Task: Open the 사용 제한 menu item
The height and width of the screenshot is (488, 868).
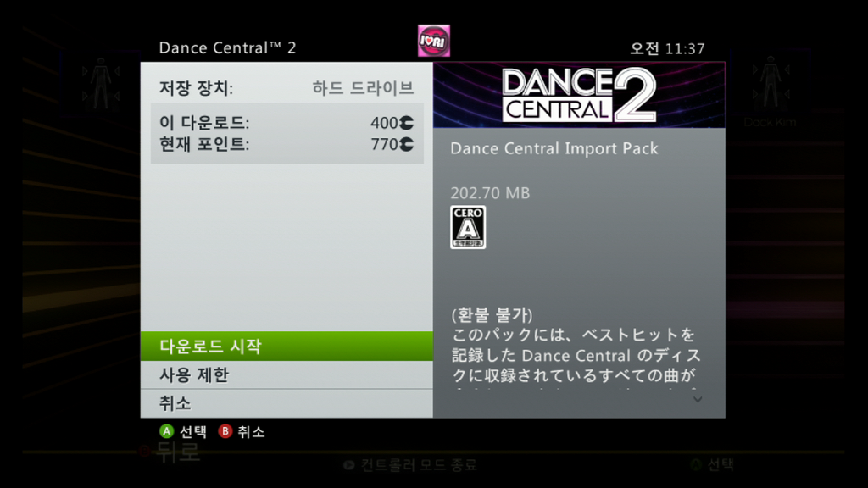Action: (287, 375)
